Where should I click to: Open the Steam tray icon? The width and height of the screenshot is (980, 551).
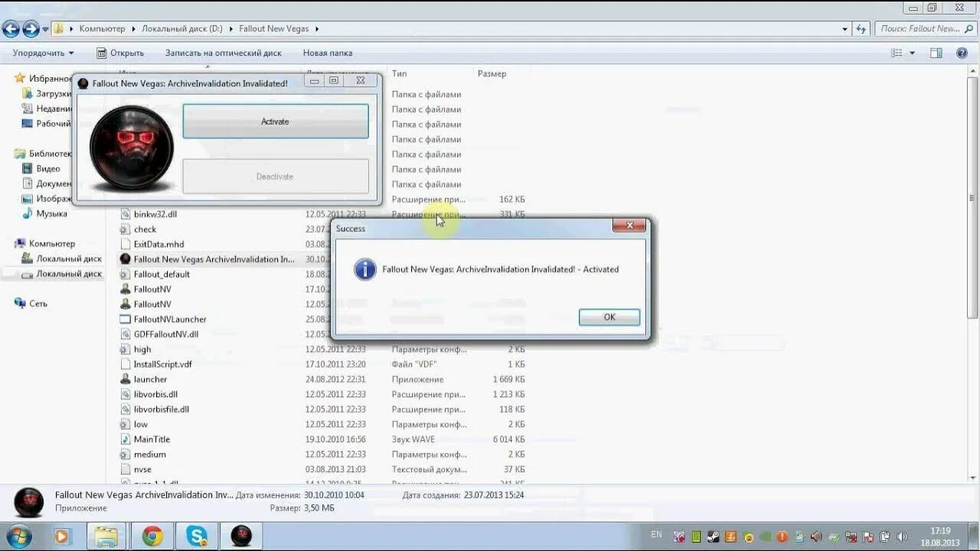[x=713, y=537]
